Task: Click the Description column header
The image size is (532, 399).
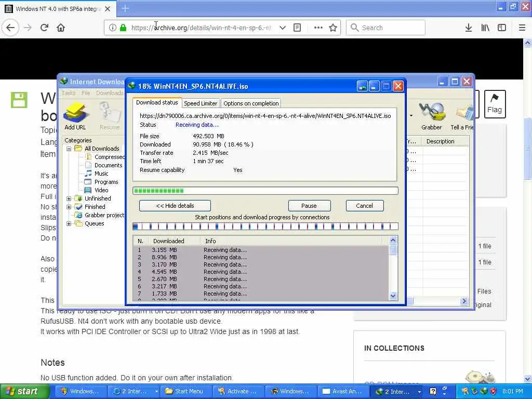Action: [445, 141]
